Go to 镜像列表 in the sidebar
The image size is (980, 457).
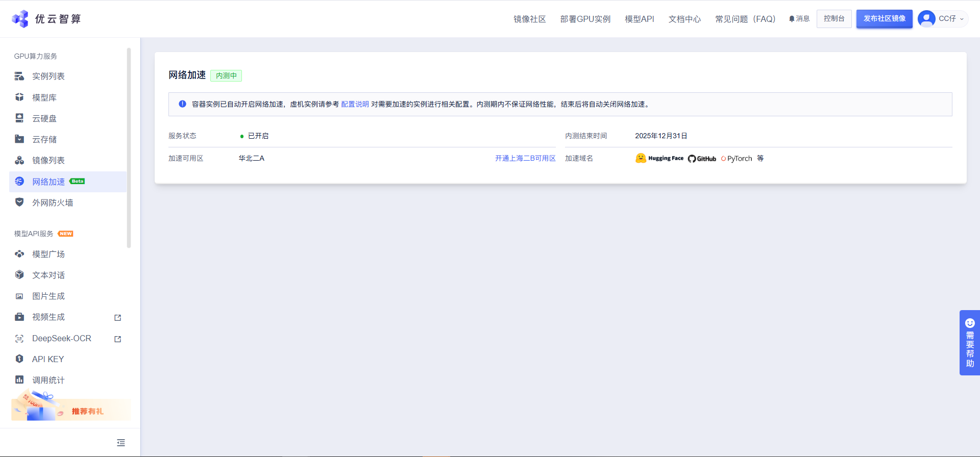tap(48, 160)
